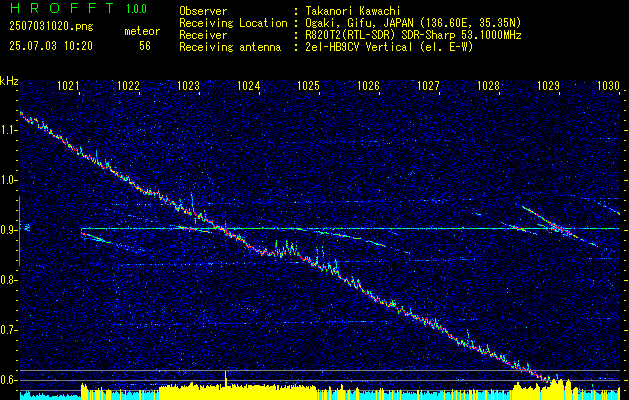The width and height of the screenshot is (629, 400).
Task: Click the meteor label
Action: point(142,31)
